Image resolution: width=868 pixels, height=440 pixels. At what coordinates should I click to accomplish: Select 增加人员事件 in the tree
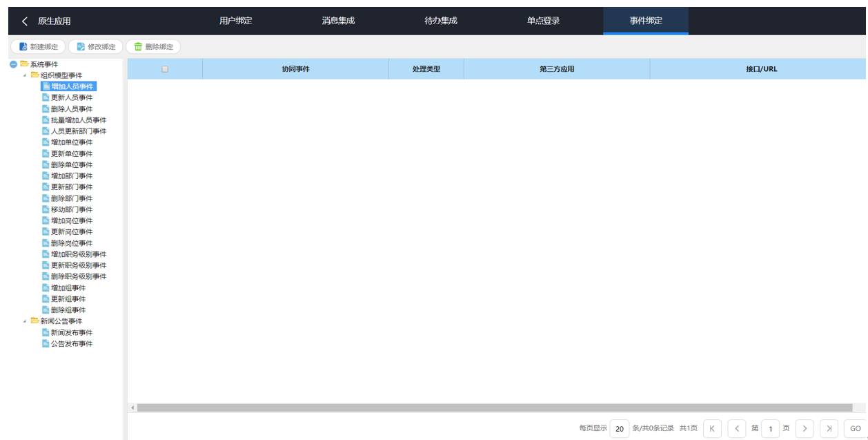tap(68, 86)
